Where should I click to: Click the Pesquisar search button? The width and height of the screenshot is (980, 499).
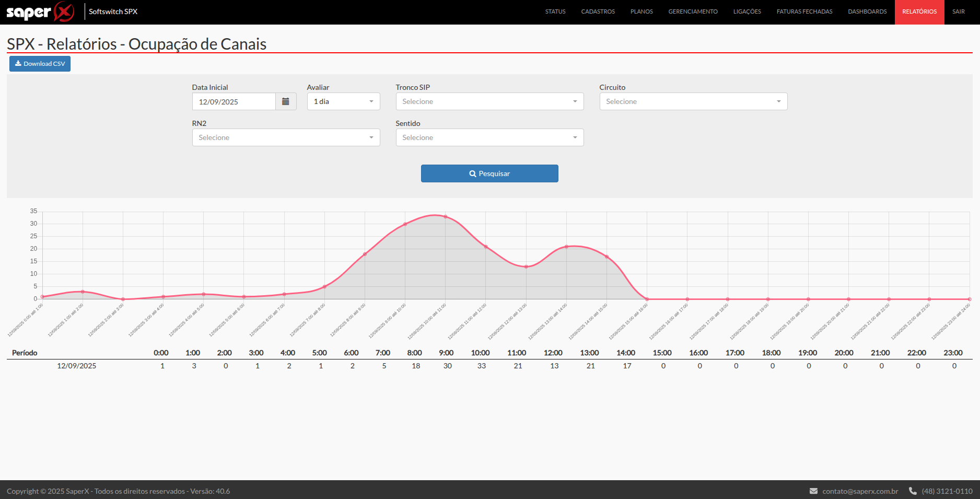[489, 173]
